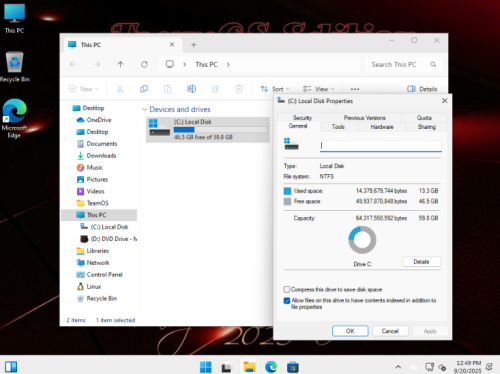500x374 pixels.
Task: Switch to the Hardware tab
Action: [x=382, y=127]
